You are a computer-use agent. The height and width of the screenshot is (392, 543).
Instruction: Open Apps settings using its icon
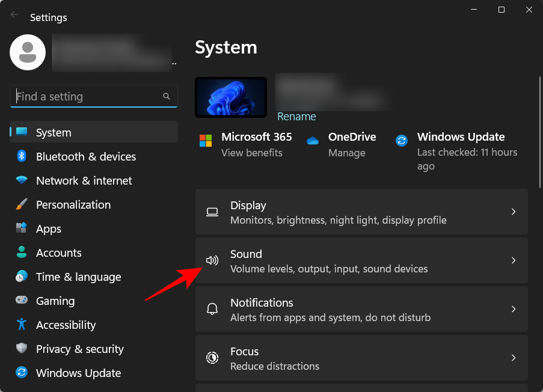coord(22,228)
